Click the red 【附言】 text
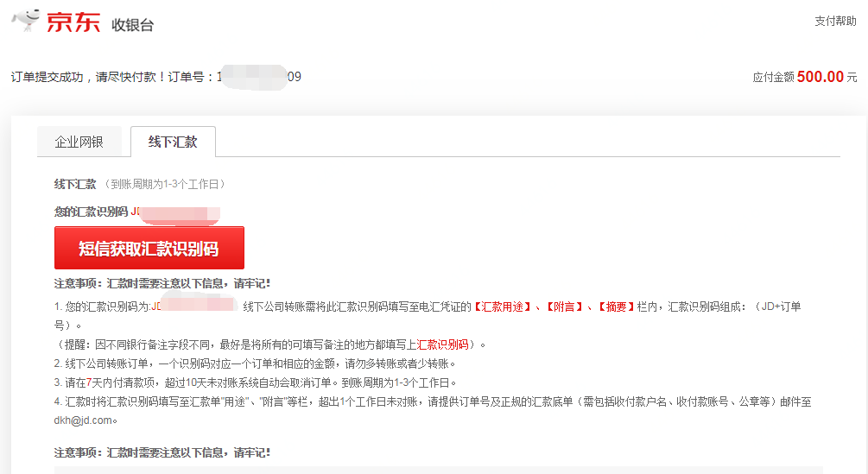The width and height of the screenshot is (868, 474). tap(564, 307)
